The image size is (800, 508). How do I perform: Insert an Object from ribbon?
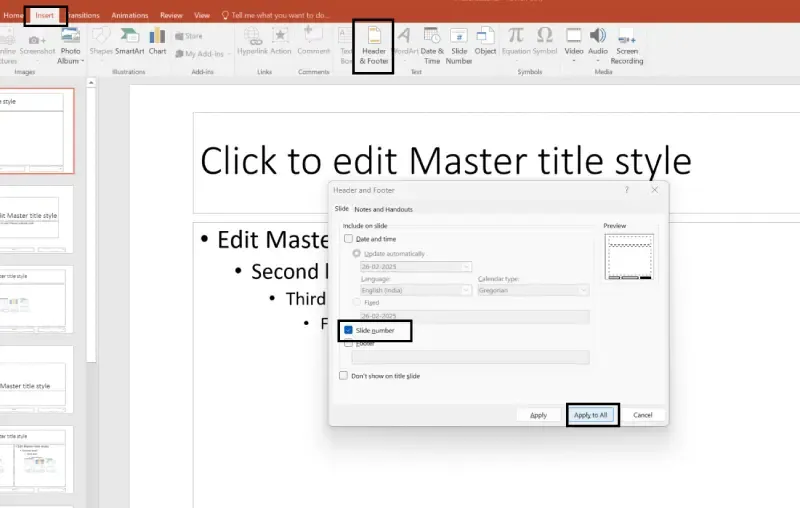click(485, 42)
